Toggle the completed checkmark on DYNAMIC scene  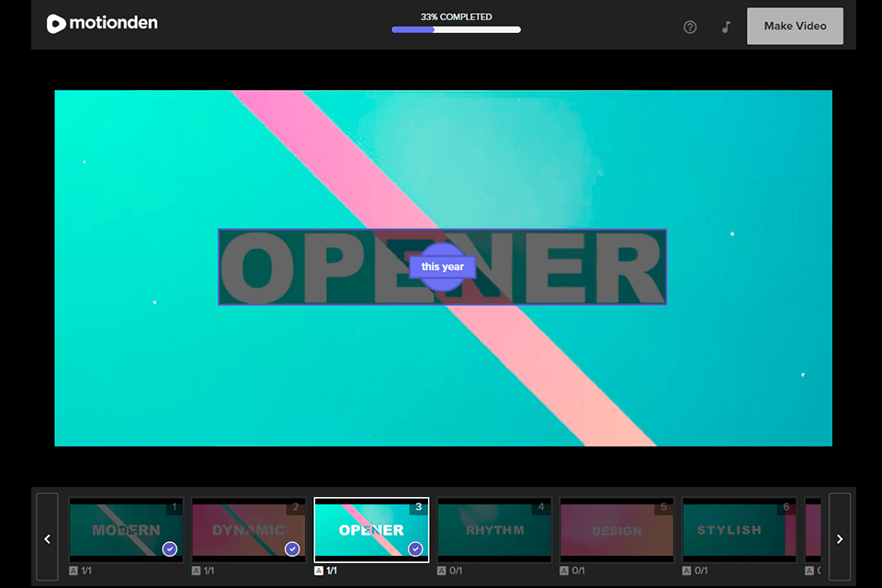coord(292,548)
